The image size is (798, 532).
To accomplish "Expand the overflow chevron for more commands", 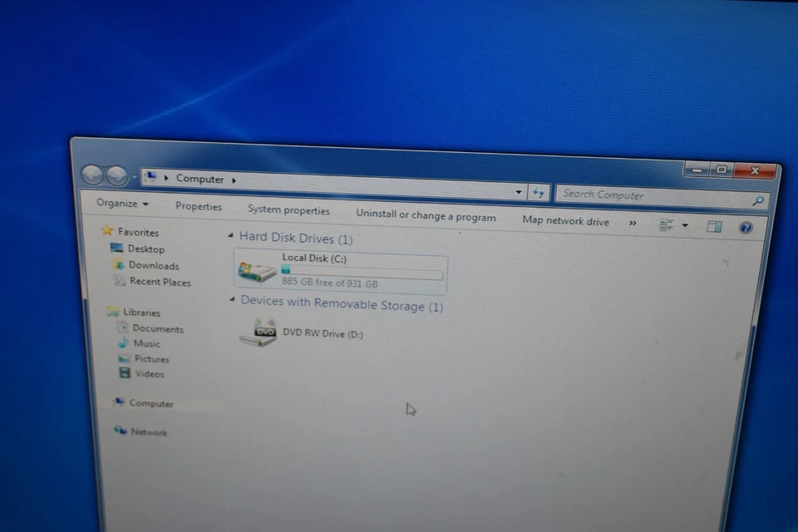I will [x=633, y=223].
